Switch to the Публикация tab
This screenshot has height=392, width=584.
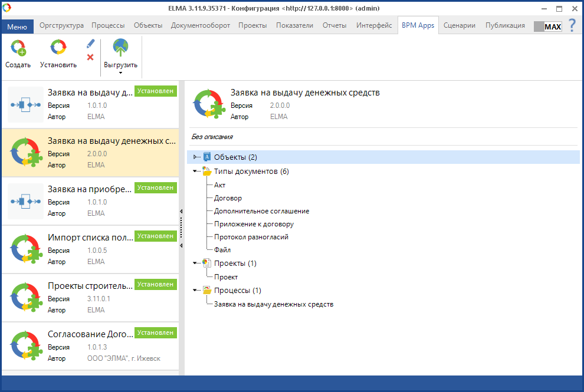[x=505, y=25]
